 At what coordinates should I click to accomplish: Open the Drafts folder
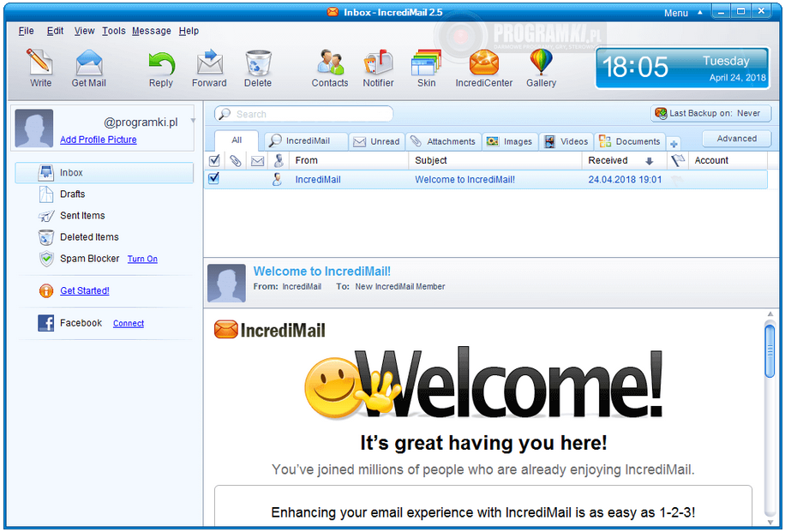coord(72,194)
